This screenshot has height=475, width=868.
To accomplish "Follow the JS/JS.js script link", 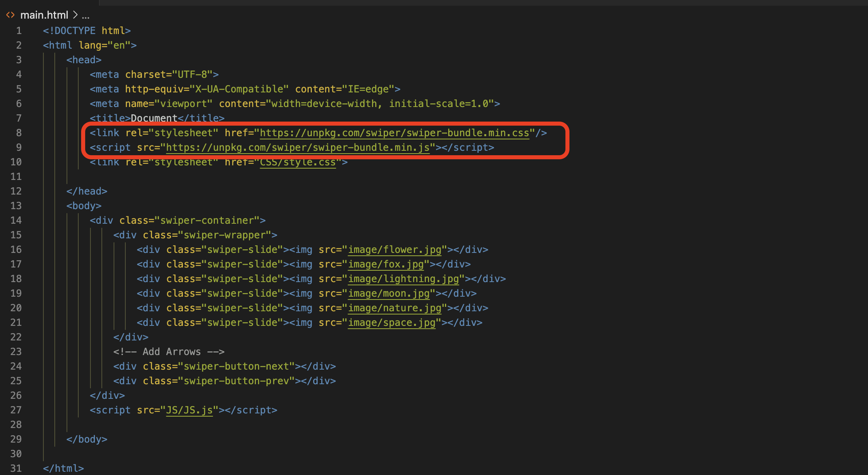I will pyautogui.click(x=189, y=410).
